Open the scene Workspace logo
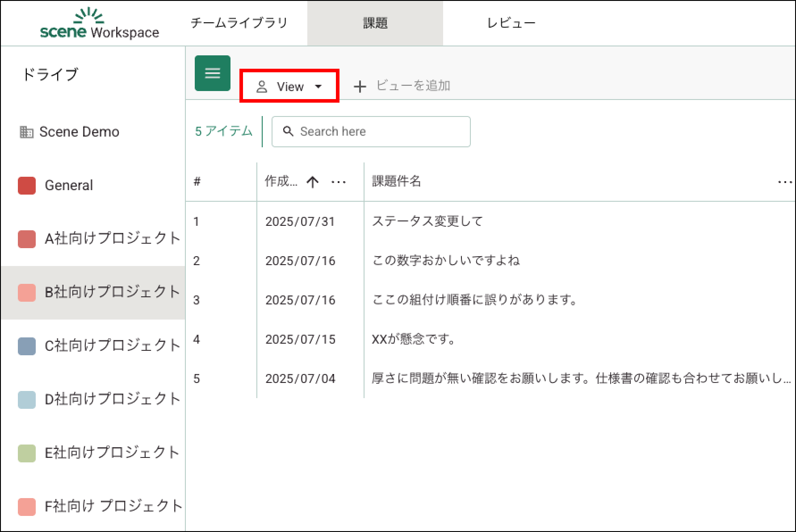 [99, 24]
